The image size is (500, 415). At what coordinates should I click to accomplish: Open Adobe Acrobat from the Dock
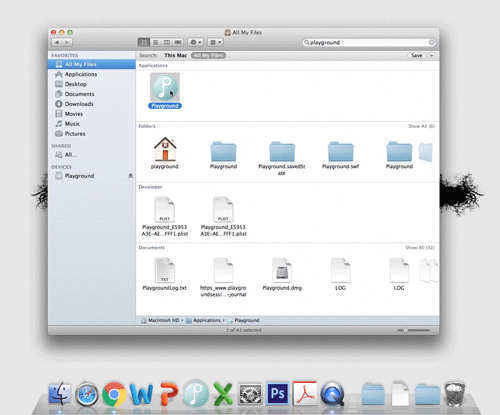coord(305,393)
